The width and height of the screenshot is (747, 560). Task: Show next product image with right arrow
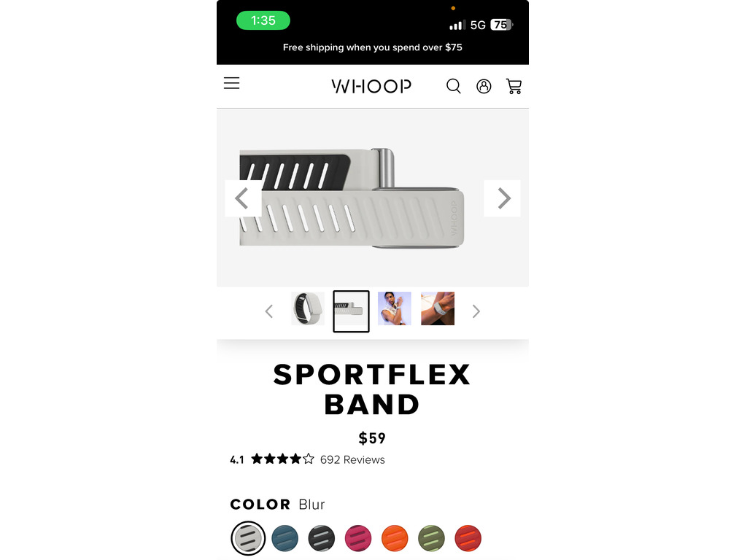click(502, 198)
